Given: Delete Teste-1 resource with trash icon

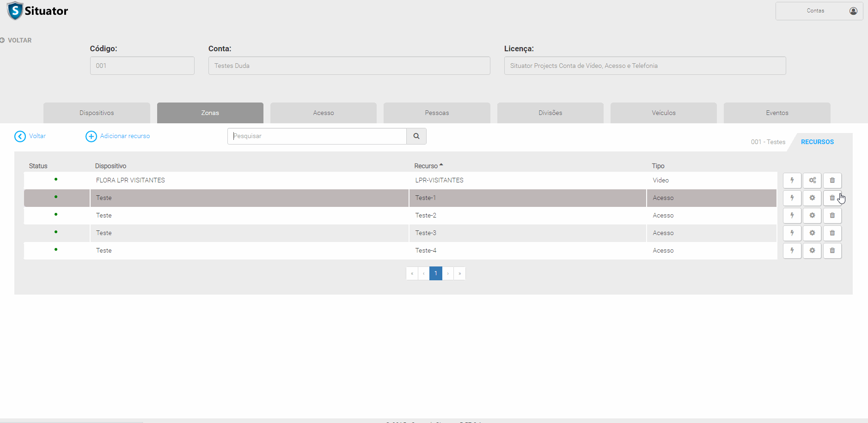Looking at the screenshot, I should (x=832, y=198).
